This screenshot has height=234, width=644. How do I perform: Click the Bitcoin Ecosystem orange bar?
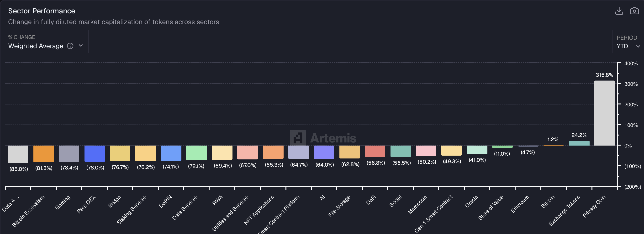coord(43,154)
